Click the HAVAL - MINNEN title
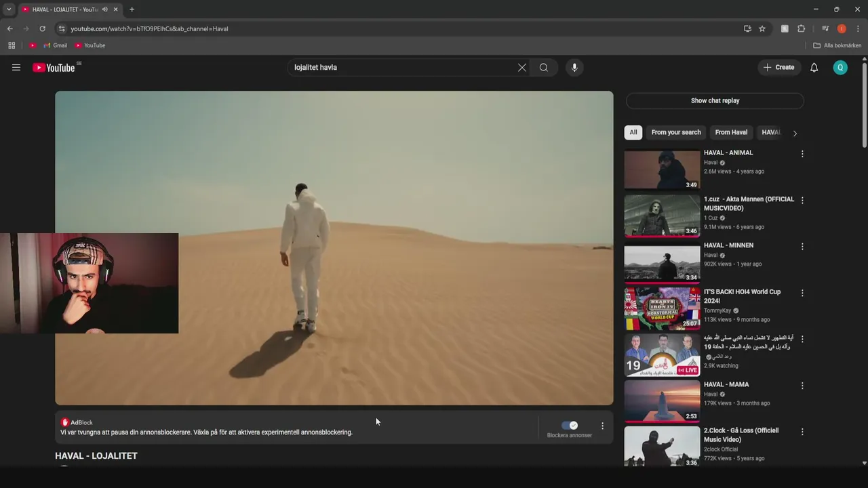 point(728,245)
